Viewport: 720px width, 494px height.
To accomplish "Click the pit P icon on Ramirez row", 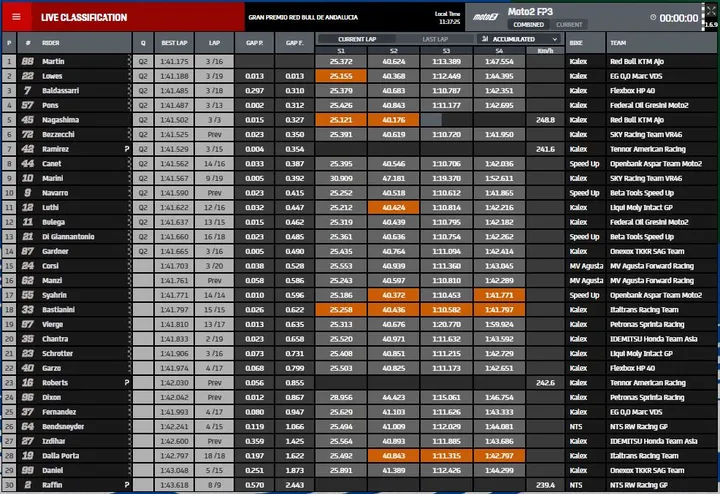I will [x=127, y=149].
